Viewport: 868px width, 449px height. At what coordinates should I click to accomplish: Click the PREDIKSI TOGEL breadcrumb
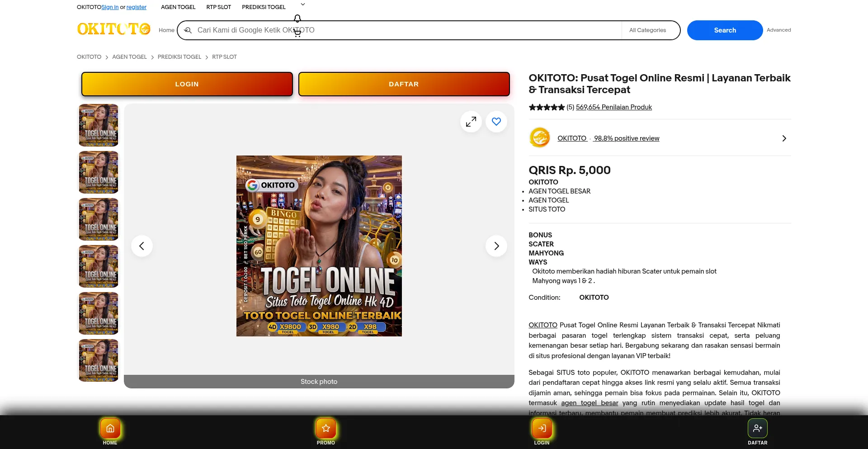[x=179, y=57]
